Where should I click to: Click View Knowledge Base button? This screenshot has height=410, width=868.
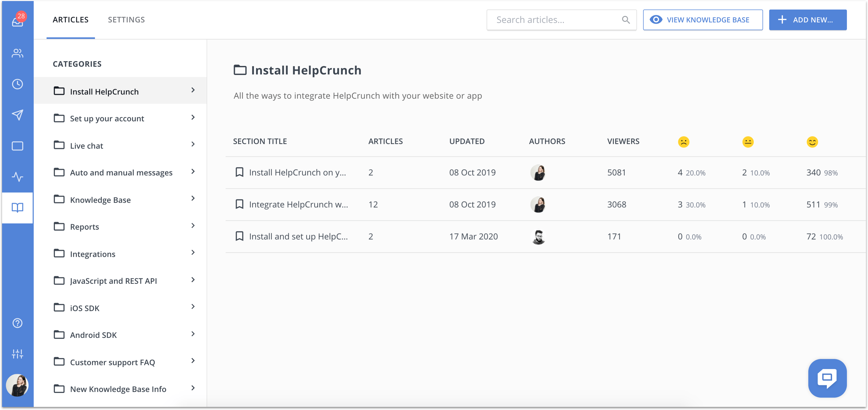pos(703,20)
